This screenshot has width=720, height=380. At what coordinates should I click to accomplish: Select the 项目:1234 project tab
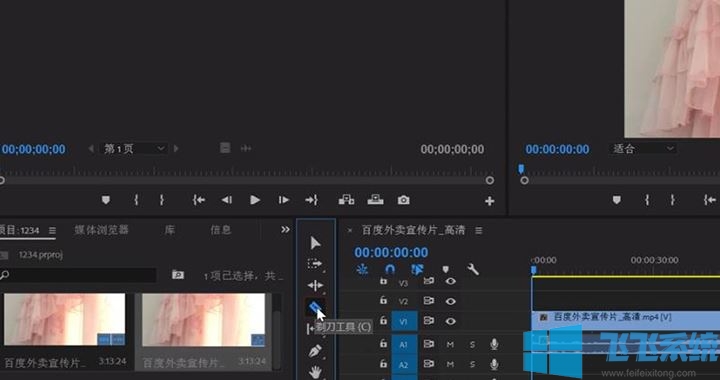pos(20,230)
